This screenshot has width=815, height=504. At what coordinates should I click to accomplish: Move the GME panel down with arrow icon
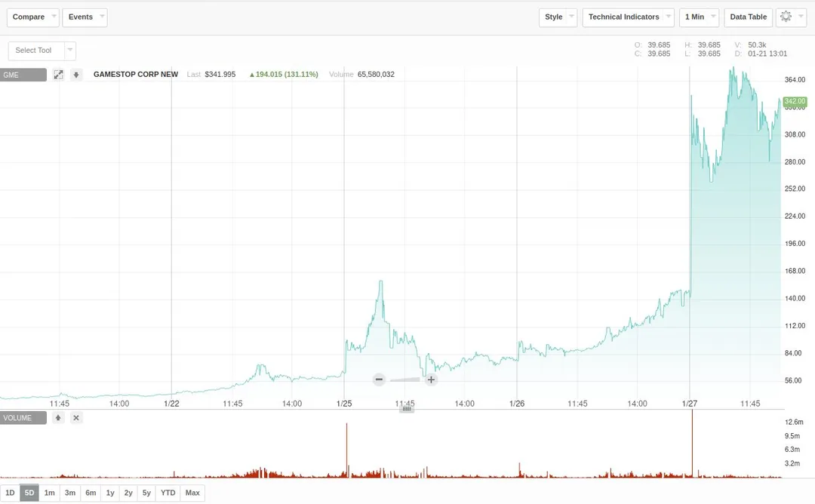(76, 75)
